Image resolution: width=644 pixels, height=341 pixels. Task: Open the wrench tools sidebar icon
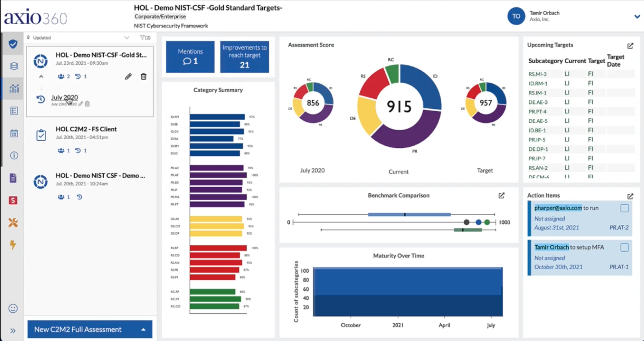[x=13, y=223]
